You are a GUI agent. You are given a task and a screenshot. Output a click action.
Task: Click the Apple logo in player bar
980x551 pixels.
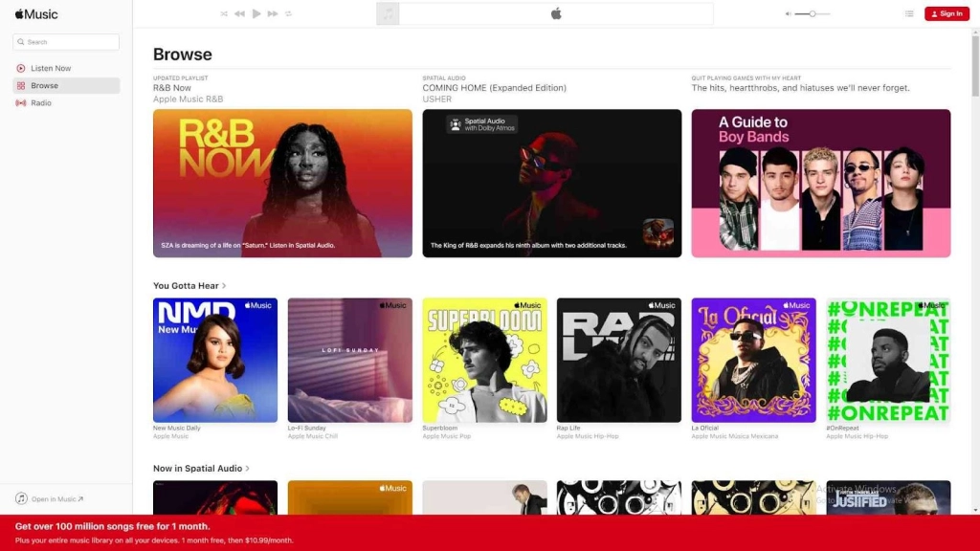click(556, 13)
